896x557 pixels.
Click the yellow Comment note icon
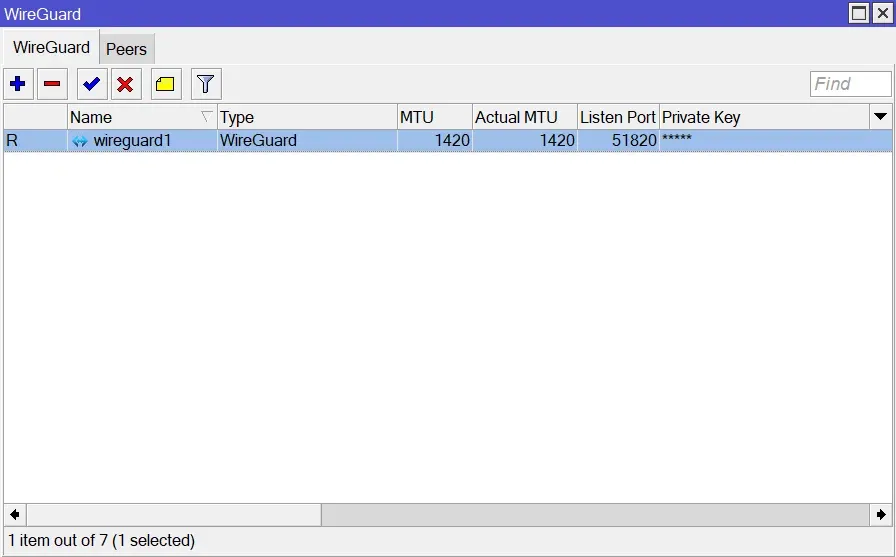click(166, 84)
